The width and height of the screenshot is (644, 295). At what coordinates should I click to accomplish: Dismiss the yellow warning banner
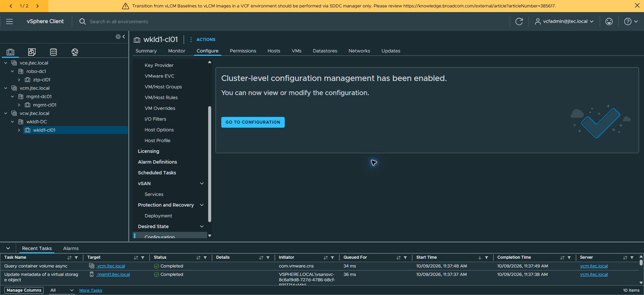click(x=637, y=5)
